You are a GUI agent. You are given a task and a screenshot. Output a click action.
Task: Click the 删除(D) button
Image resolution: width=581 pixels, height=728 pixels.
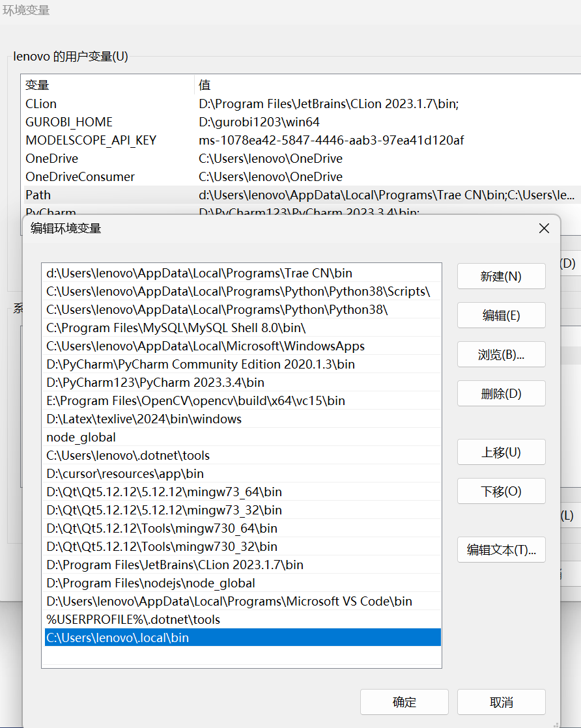(x=501, y=393)
